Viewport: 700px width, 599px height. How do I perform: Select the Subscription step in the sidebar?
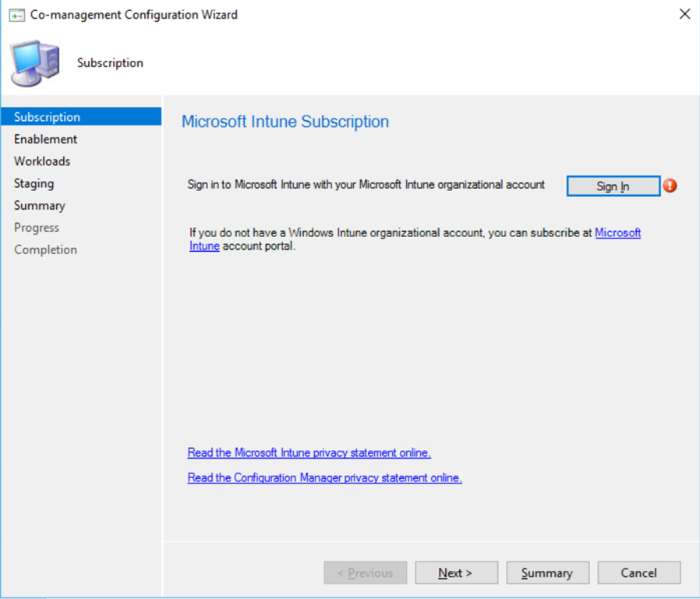coord(47,117)
